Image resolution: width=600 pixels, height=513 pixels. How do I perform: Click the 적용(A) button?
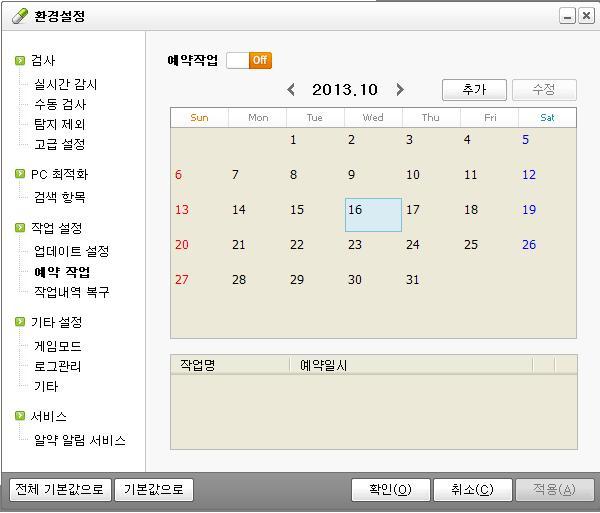point(554,490)
